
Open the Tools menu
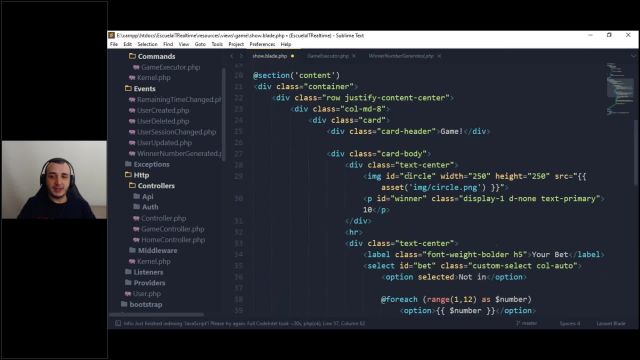(217, 44)
